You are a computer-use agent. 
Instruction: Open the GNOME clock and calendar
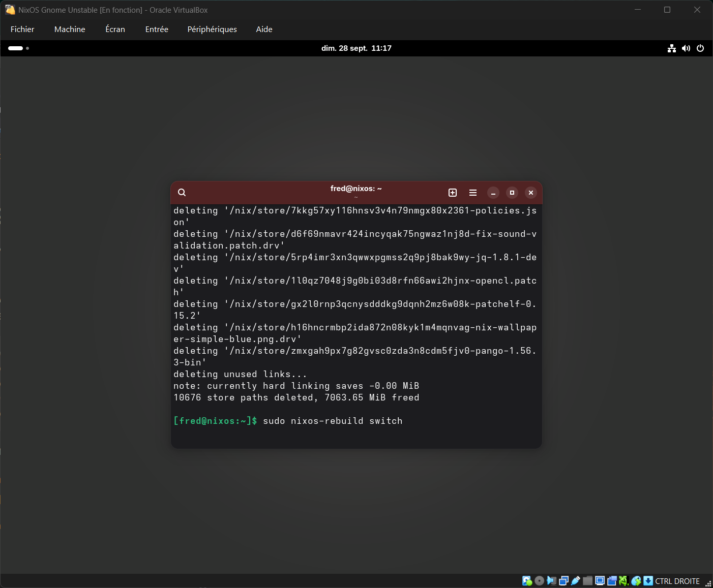point(356,48)
